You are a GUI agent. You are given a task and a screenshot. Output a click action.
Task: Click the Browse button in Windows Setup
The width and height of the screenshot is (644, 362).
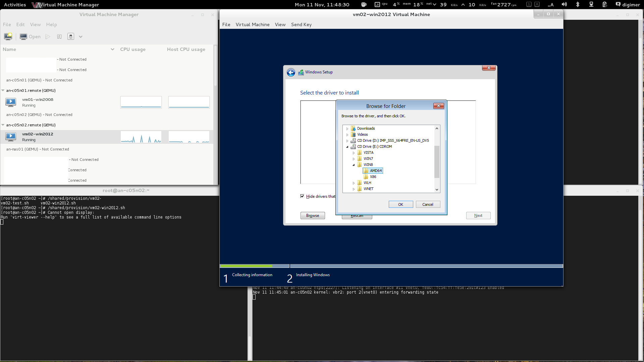(313, 216)
